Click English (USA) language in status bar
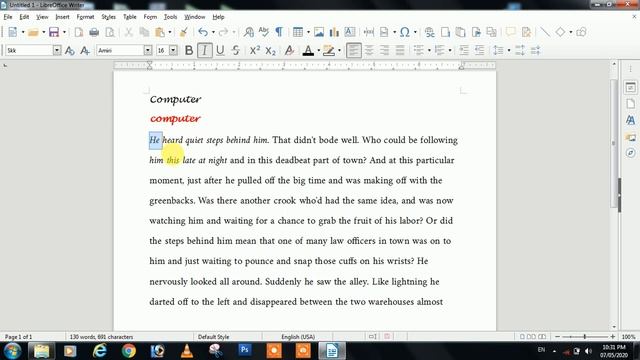640x360 pixels. point(298,337)
